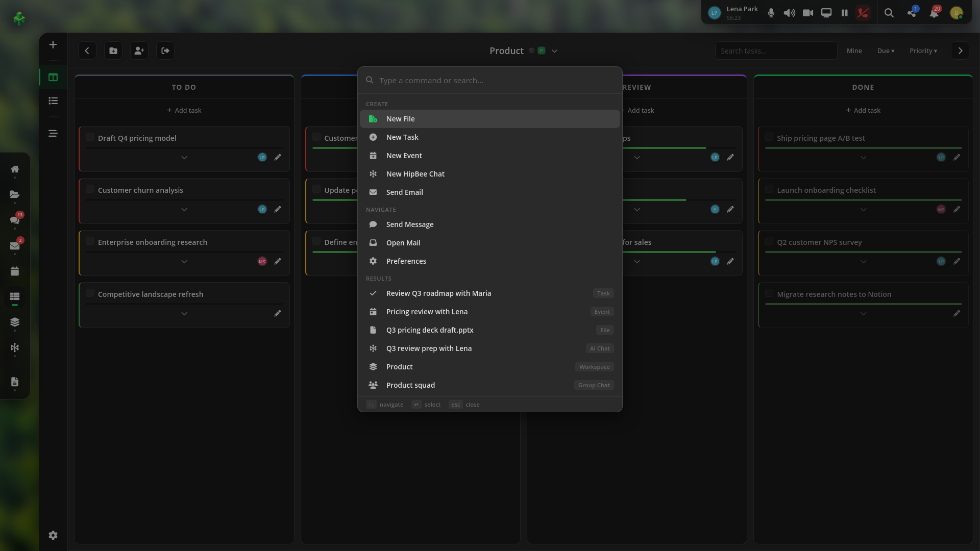Click the add member toolbar icon
Screen dimensions: 980x551
point(139,51)
